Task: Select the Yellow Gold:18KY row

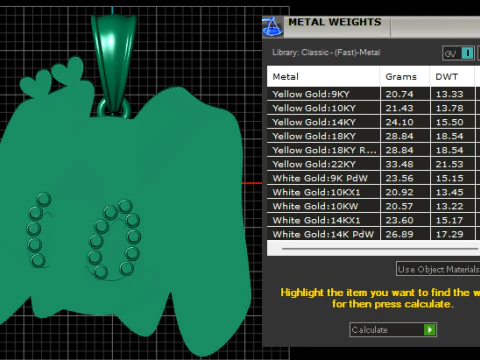Action: (x=373, y=136)
